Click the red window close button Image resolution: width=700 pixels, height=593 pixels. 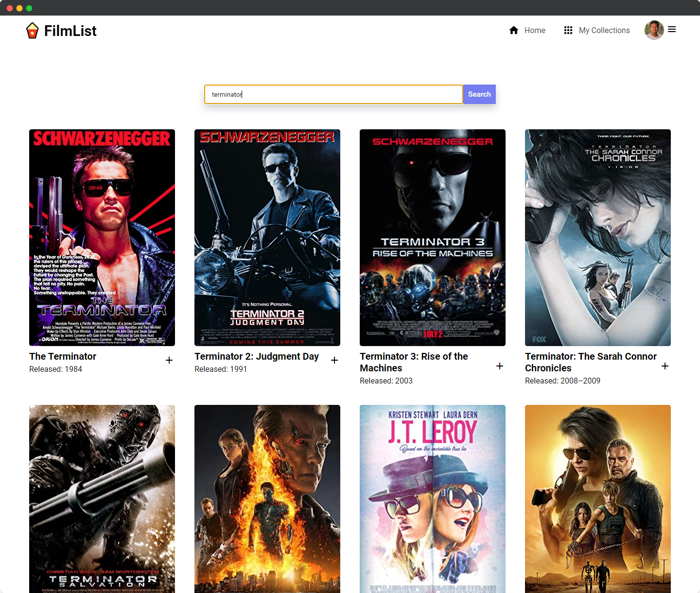tap(10, 8)
